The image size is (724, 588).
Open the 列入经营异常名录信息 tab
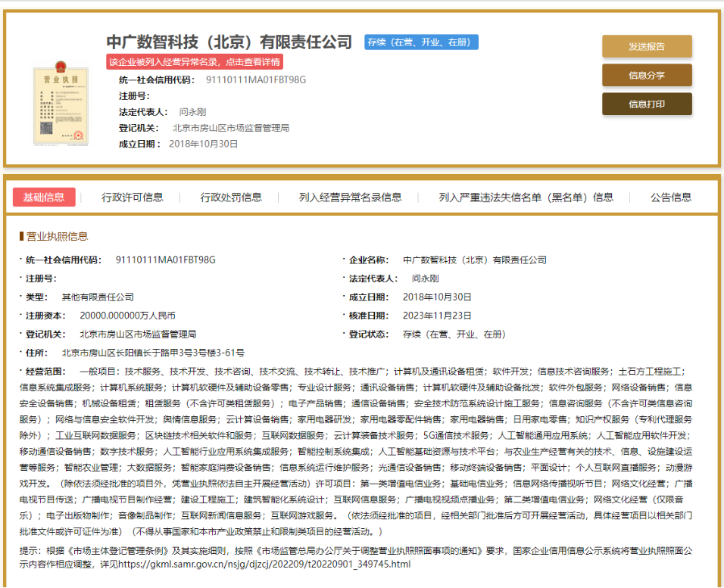[350, 197]
